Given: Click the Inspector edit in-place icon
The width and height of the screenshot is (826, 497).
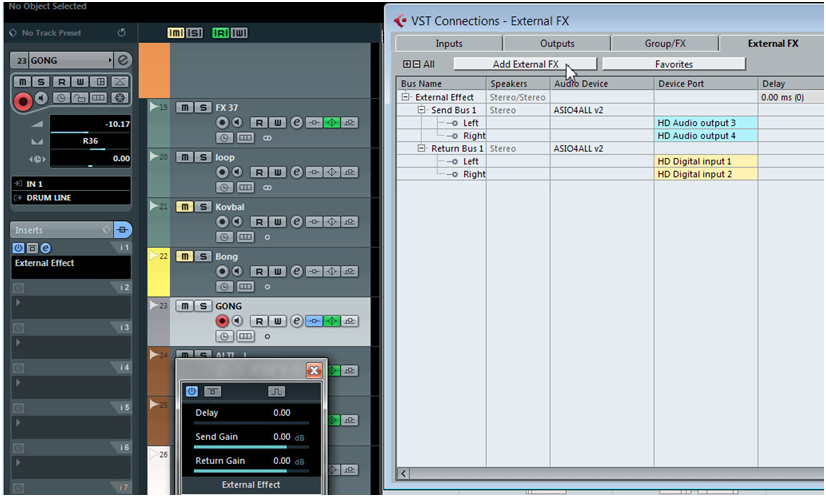Looking at the screenshot, I should 99,82.
